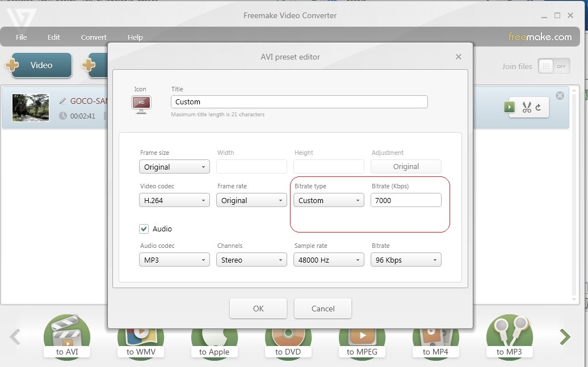Click the HD monitor preset icon

(x=141, y=104)
